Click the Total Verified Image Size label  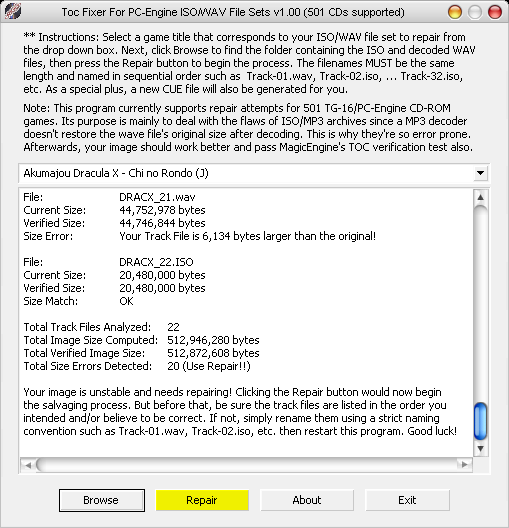pyautogui.click(x=84, y=353)
